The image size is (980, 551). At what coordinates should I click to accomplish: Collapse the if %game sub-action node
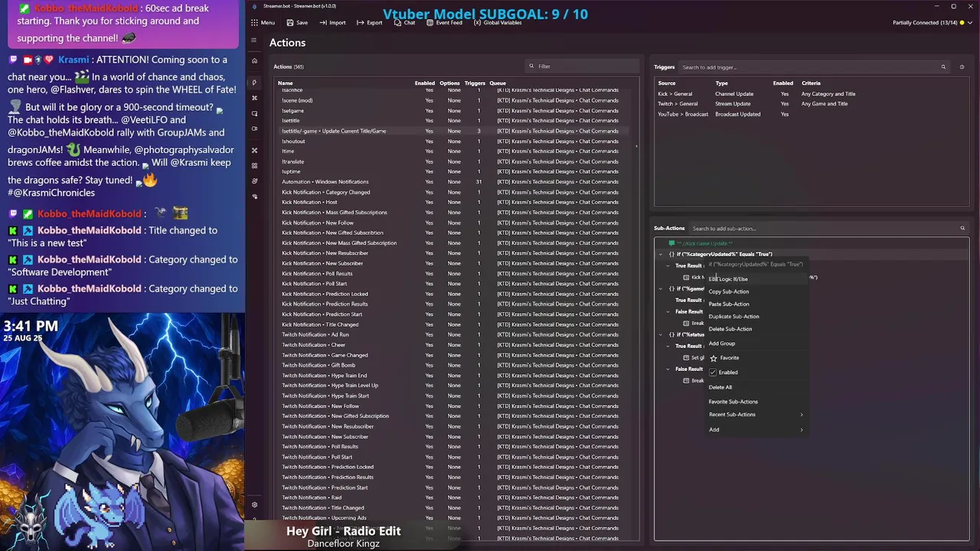tap(661, 289)
